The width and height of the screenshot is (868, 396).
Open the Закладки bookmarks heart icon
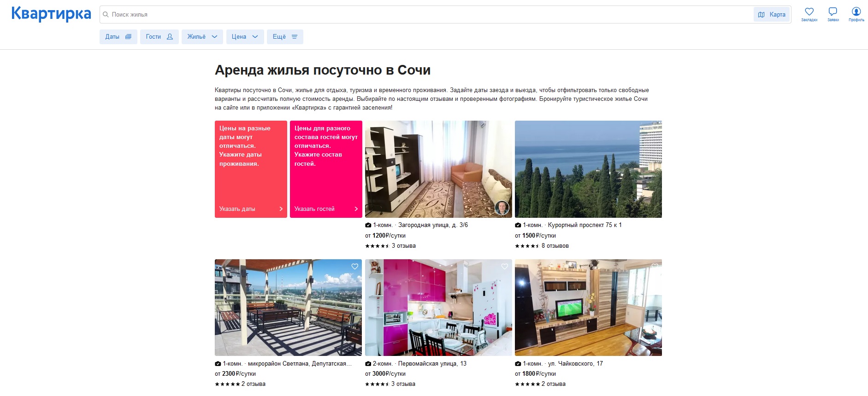809,12
